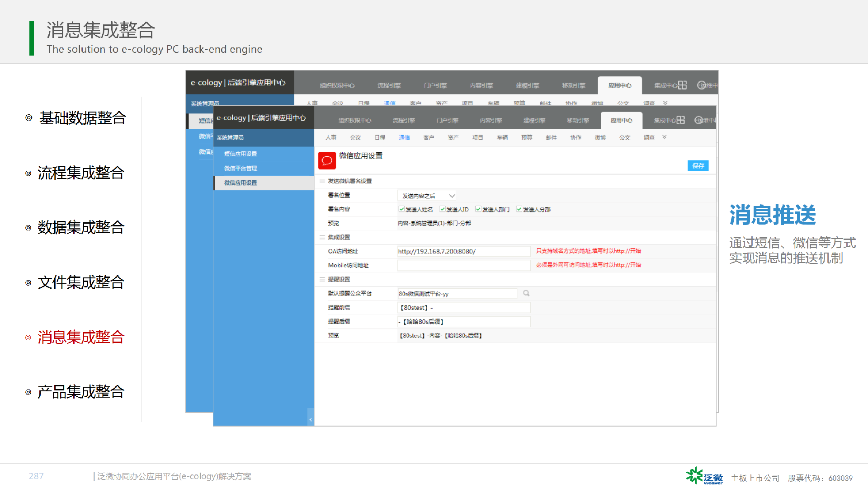Click the search magnifier beside 默认提醒公众平台
The image size is (868, 488).
pyautogui.click(x=526, y=293)
